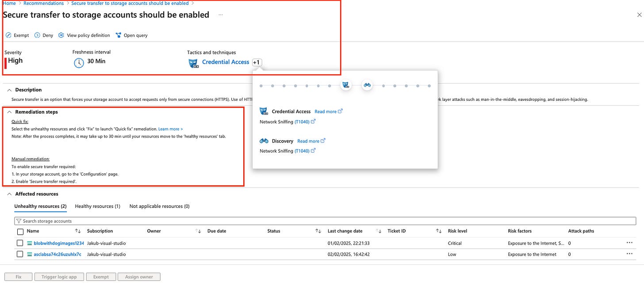Check the box for blobwithdogimages1234
The image size is (644, 287).
pyautogui.click(x=20, y=243)
